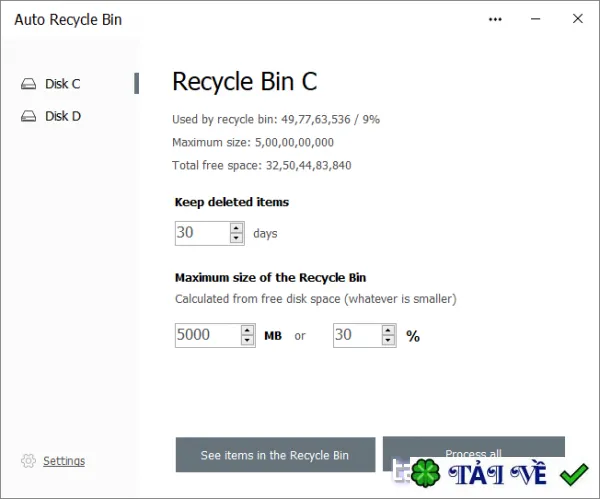Click the green clover download icon
The height and width of the screenshot is (499, 600).
(x=426, y=473)
